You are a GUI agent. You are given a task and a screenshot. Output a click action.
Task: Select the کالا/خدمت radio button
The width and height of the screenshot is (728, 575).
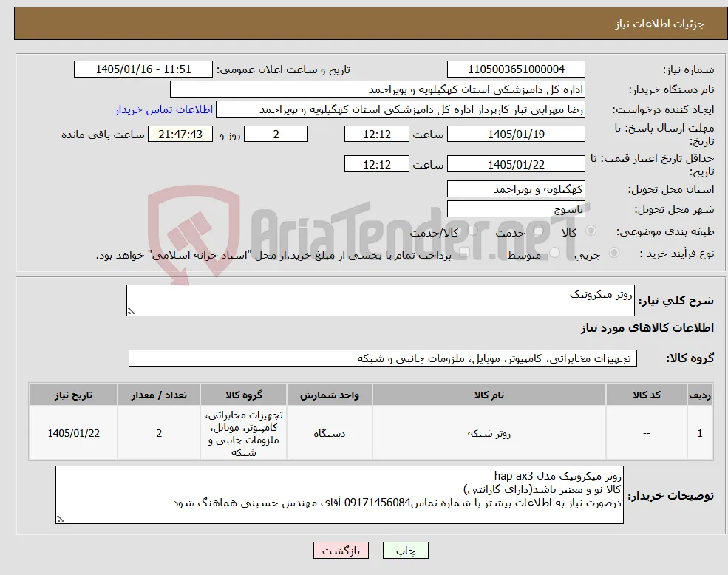(472, 231)
